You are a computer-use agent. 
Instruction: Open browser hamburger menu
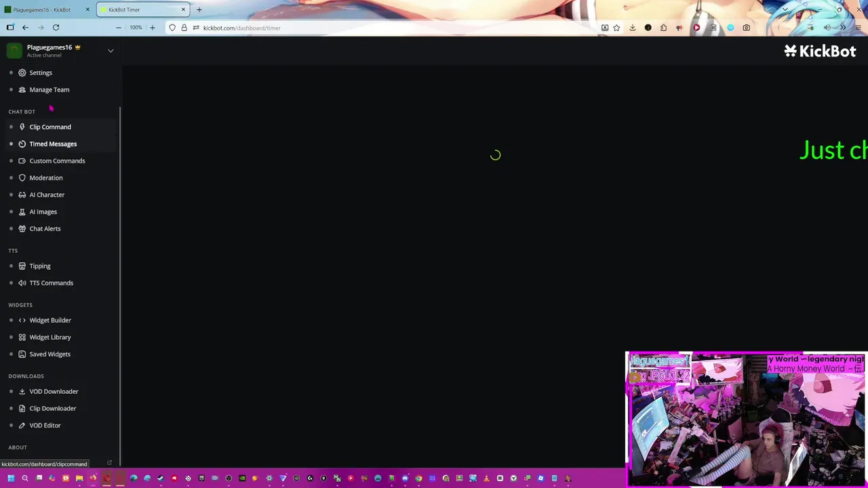[858, 28]
